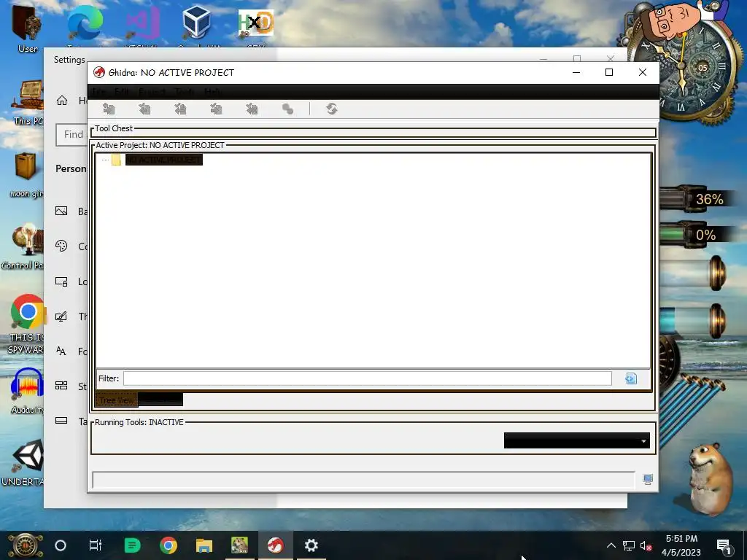This screenshot has height=560, width=747.
Task: Open the Audacity desktop shortcut
Action: tap(27, 391)
